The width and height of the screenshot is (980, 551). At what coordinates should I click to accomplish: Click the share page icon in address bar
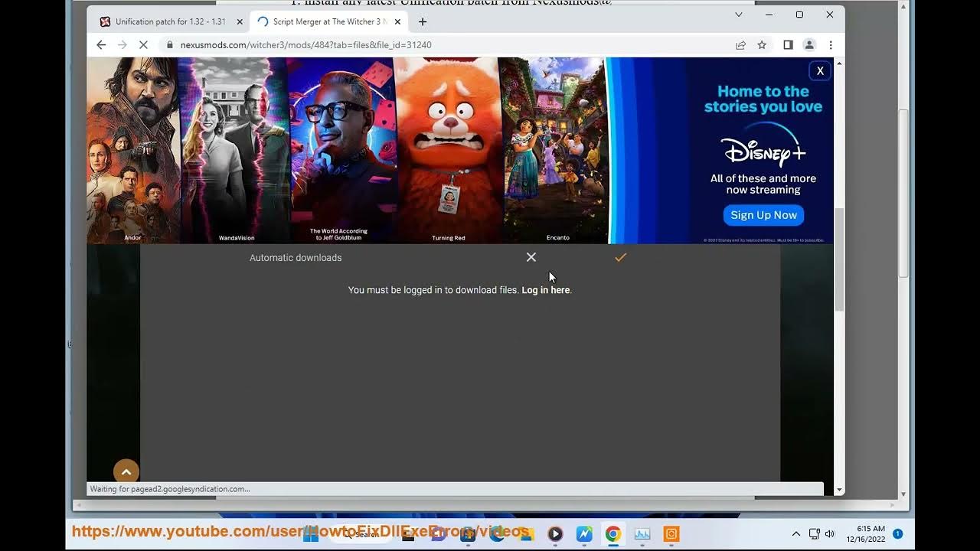point(740,45)
